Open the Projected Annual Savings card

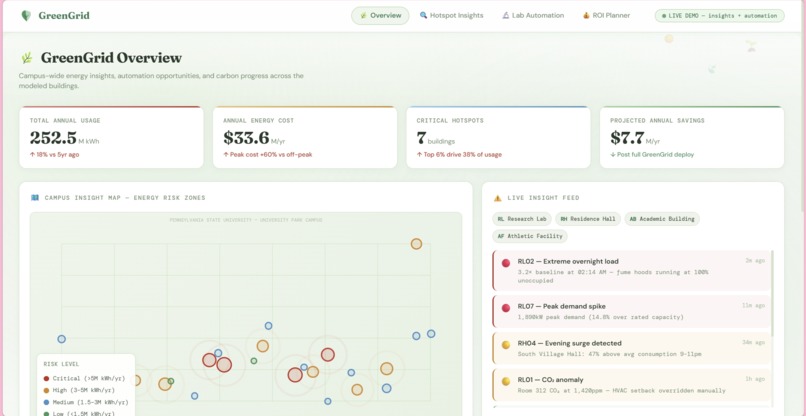[x=692, y=137]
